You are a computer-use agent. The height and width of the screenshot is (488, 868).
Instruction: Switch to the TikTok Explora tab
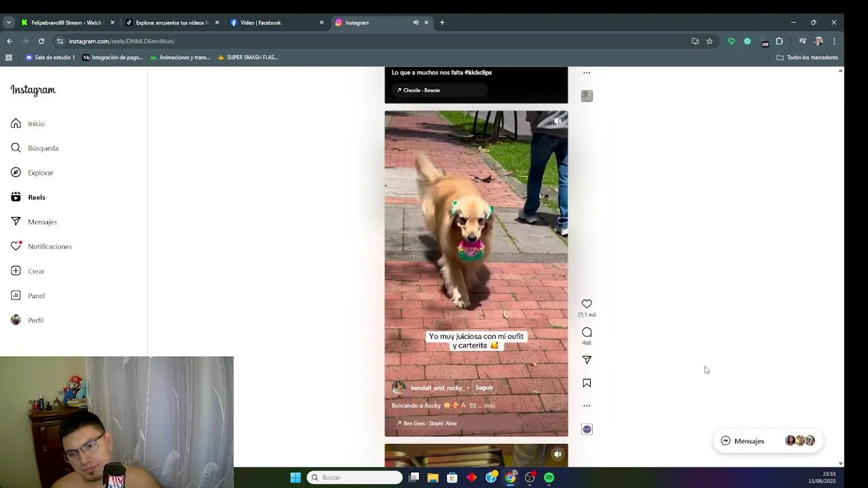172,22
